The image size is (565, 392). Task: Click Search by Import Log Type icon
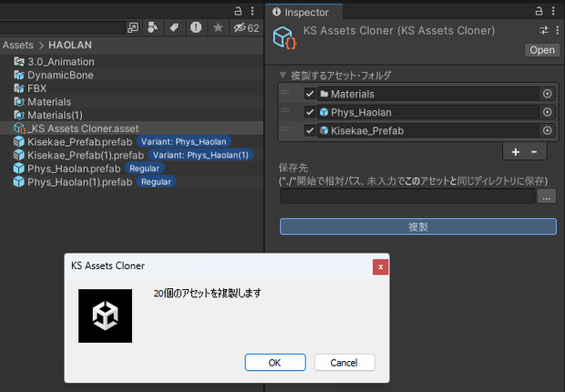[x=196, y=27]
